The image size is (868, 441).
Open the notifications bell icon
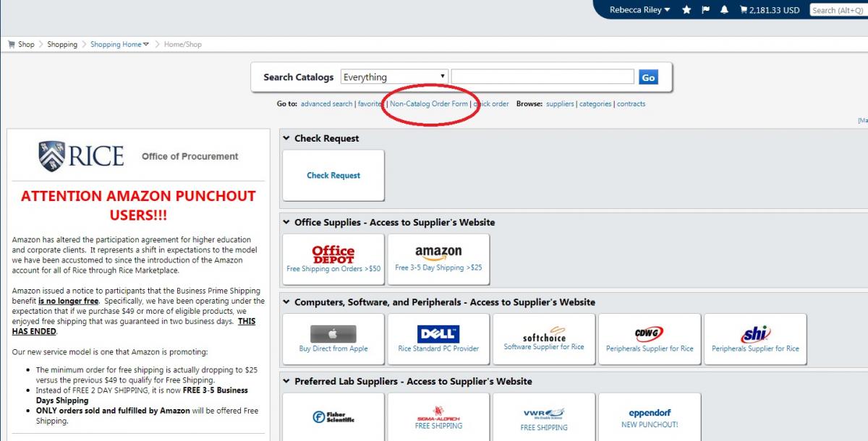pos(724,10)
